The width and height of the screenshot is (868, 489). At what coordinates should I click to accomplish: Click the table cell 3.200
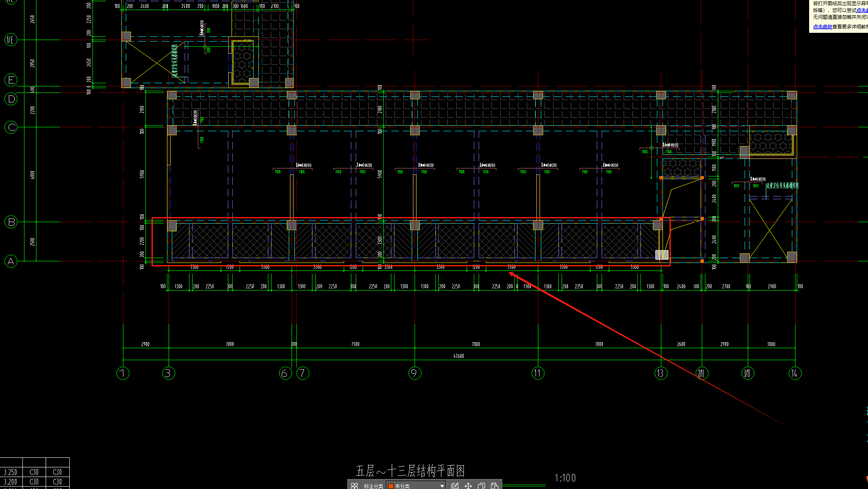(x=11, y=482)
